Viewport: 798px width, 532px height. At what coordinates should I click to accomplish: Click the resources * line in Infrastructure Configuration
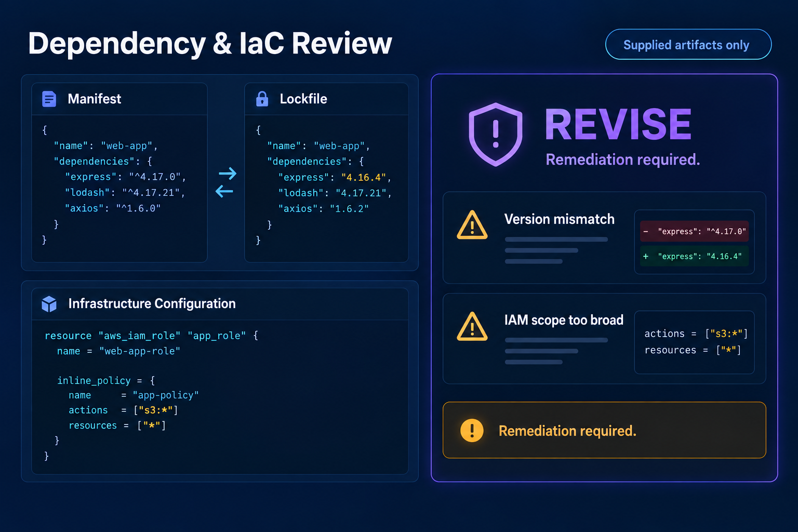(x=117, y=425)
